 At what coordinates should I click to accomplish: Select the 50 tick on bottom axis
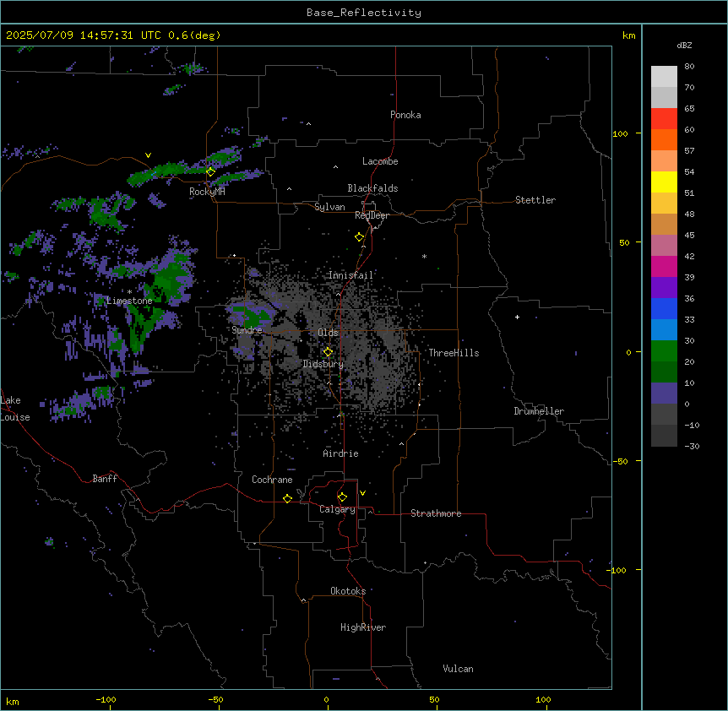pyautogui.click(x=433, y=699)
